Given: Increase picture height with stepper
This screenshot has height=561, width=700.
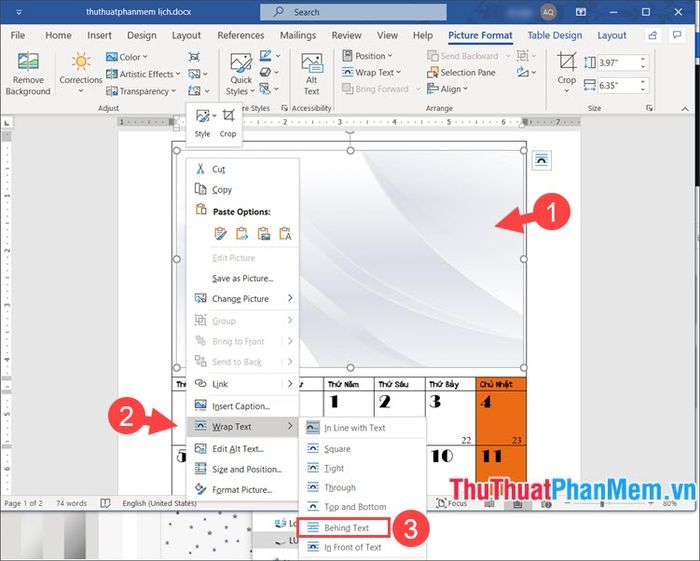Looking at the screenshot, I should pos(643,59).
